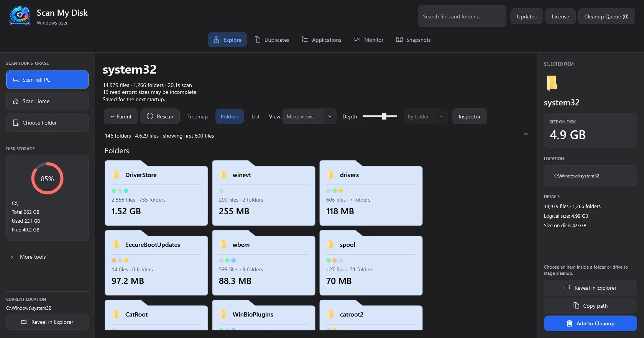Click the License button
The width and height of the screenshot is (644, 338).
coord(560,16)
